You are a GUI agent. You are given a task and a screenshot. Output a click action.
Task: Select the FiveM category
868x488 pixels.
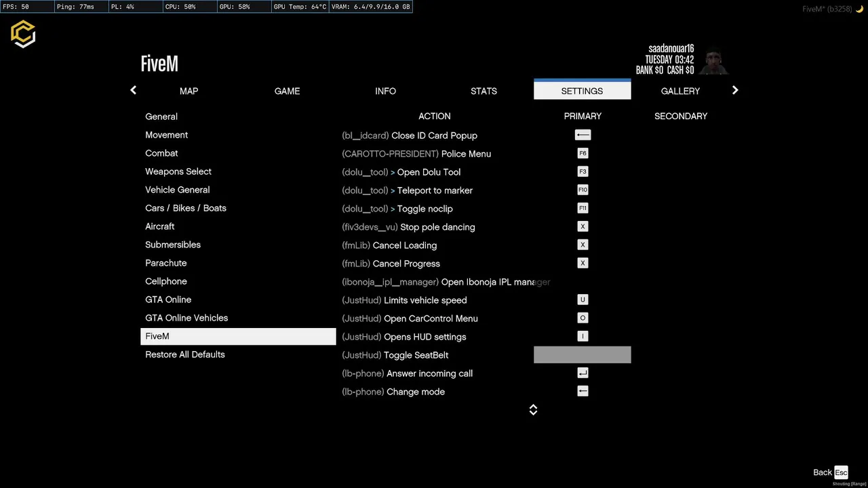[x=238, y=336]
